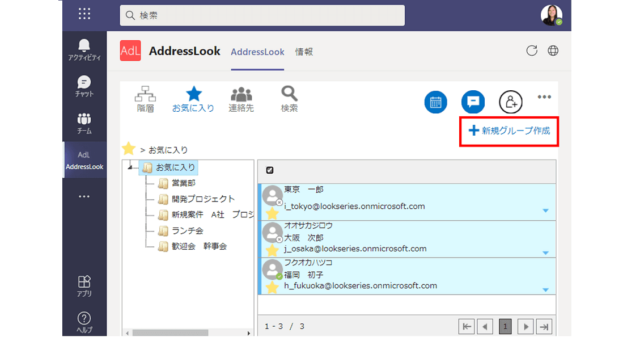
Task: Open the 階層 hierarchy view
Action: (x=145, y=98)
